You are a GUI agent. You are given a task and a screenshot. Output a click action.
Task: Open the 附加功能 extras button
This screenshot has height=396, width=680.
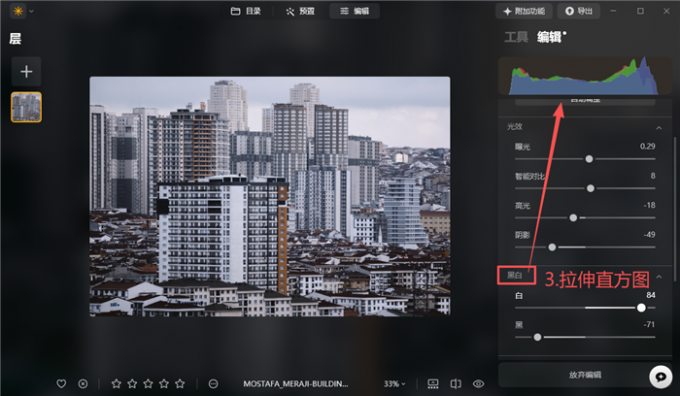524,11
